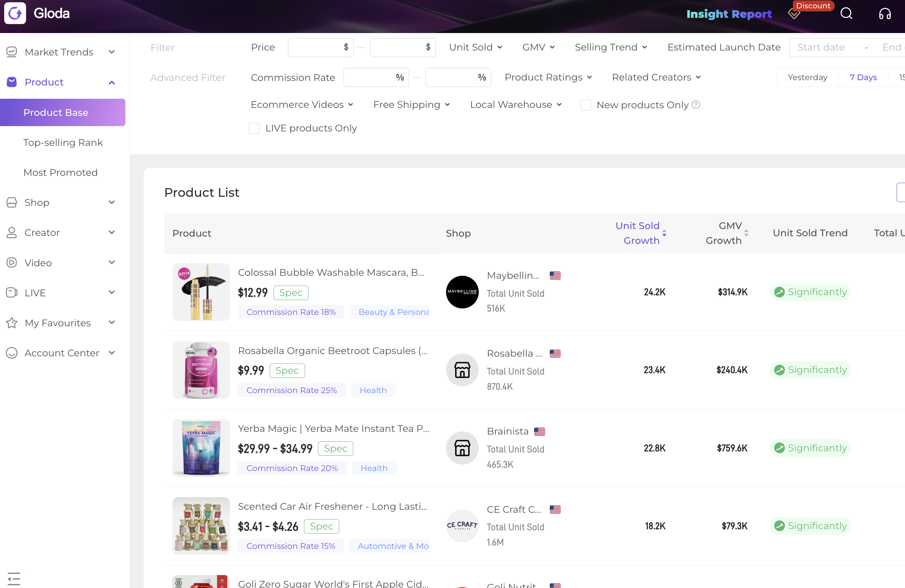Open the Free Shipping dropdown

click(411, 104)
